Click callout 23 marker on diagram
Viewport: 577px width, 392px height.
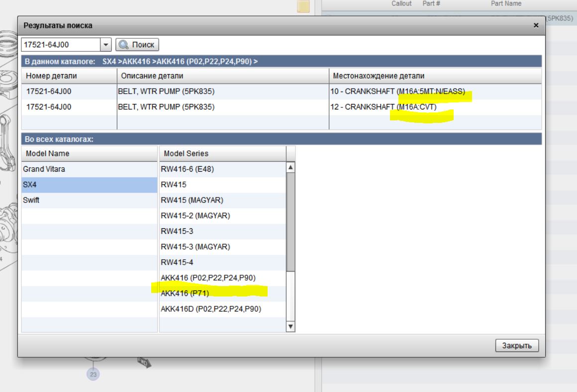[x=91, y=373]
